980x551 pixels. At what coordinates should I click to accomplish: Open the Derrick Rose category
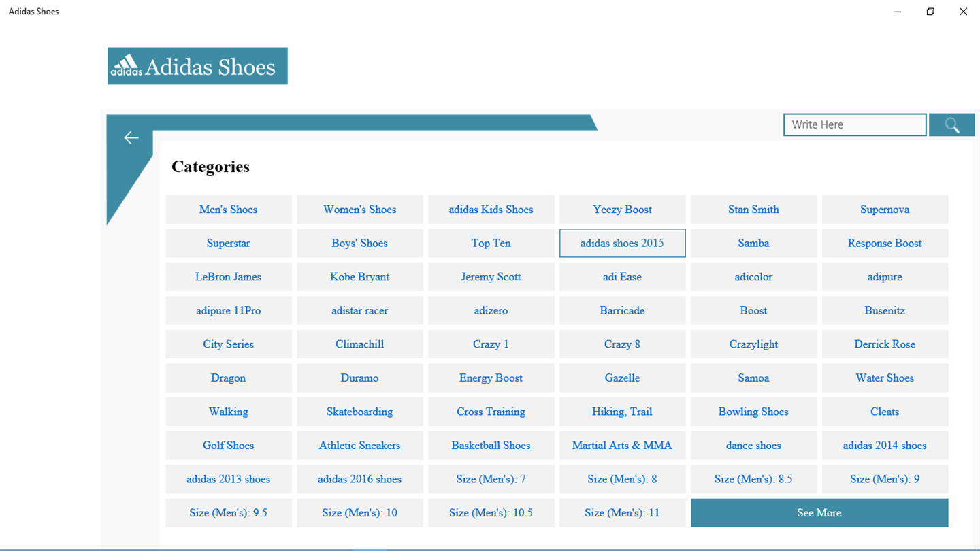(x=885, y=344)
